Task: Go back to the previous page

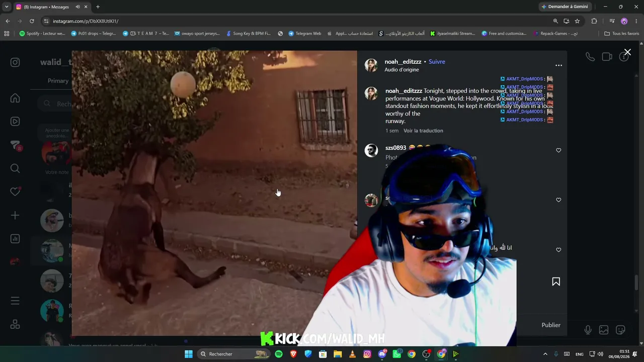Action: [x=8, y=21]
